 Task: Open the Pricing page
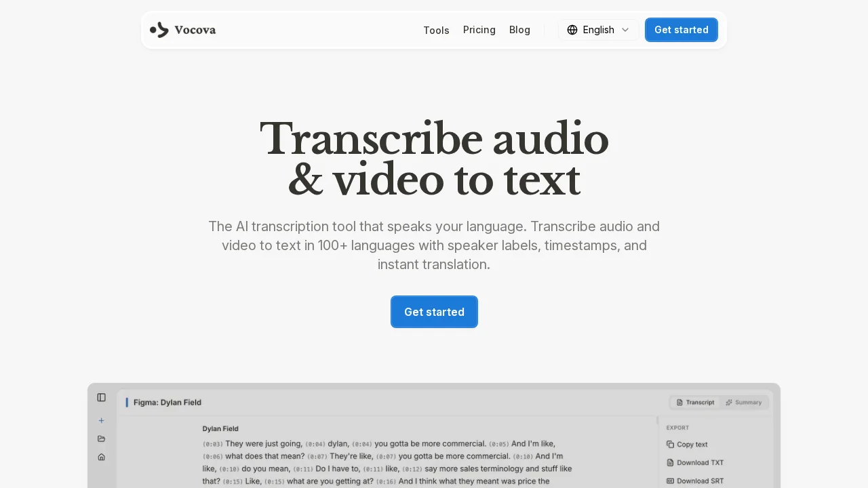(x=479, y=30)
